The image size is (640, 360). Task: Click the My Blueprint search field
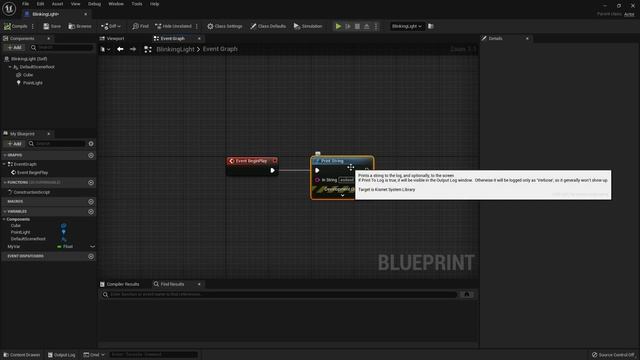pyautogui.click(x=57, y=144)
